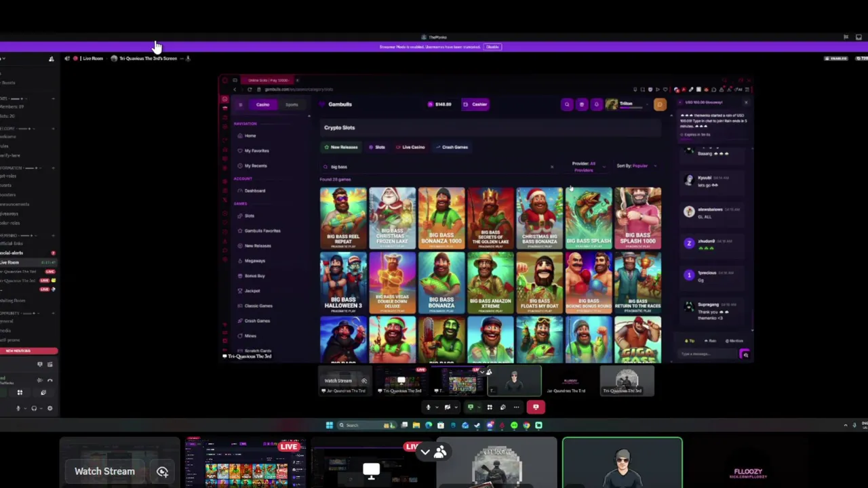868x488 pixels.
Task: Clear the 'big bass' search text
Action: tap(551, 166)
